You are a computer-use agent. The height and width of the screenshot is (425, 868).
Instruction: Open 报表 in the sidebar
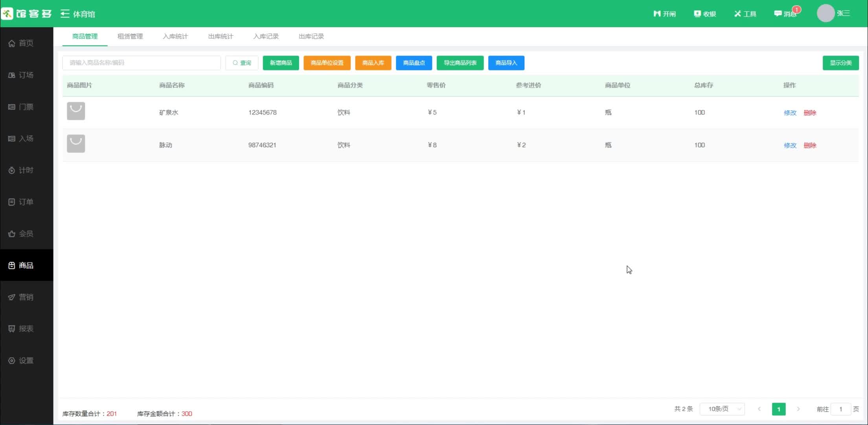(x=27, y=329)
